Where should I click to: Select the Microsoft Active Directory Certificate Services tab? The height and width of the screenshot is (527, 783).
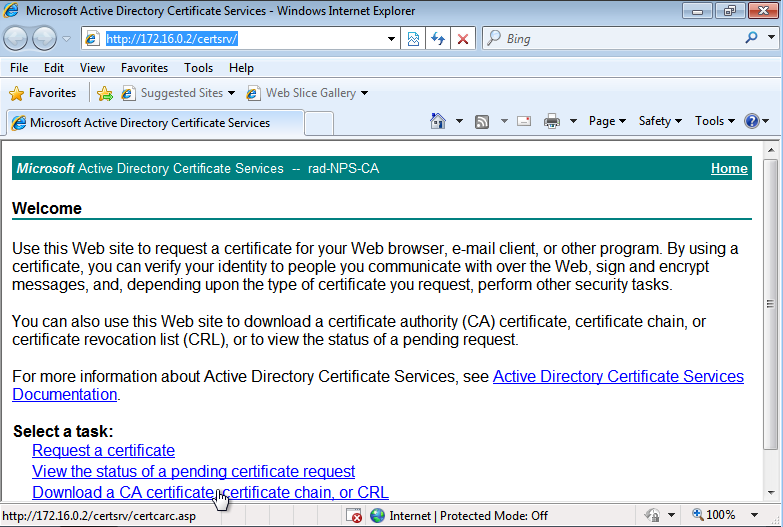click(155, 123)
